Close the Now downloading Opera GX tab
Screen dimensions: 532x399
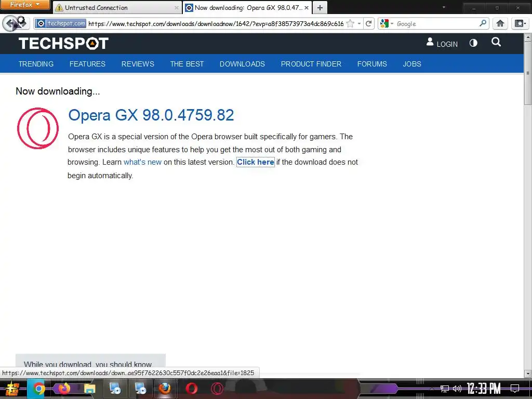pyautogui.click(x=307, y=8)
